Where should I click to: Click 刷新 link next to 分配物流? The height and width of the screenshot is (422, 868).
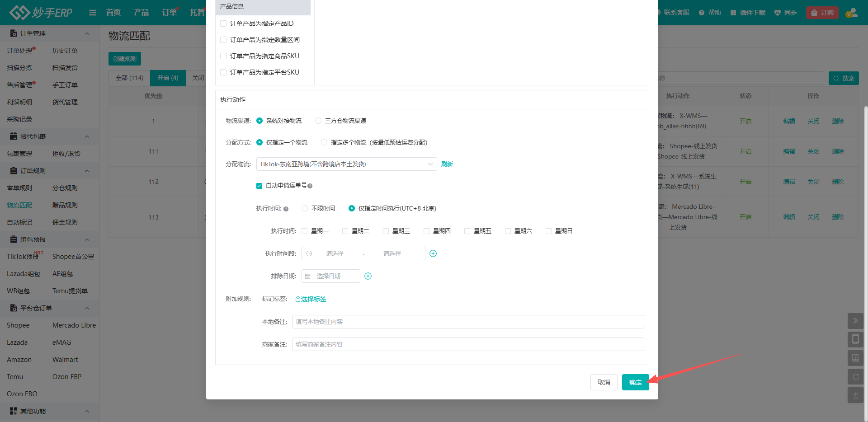447,164
